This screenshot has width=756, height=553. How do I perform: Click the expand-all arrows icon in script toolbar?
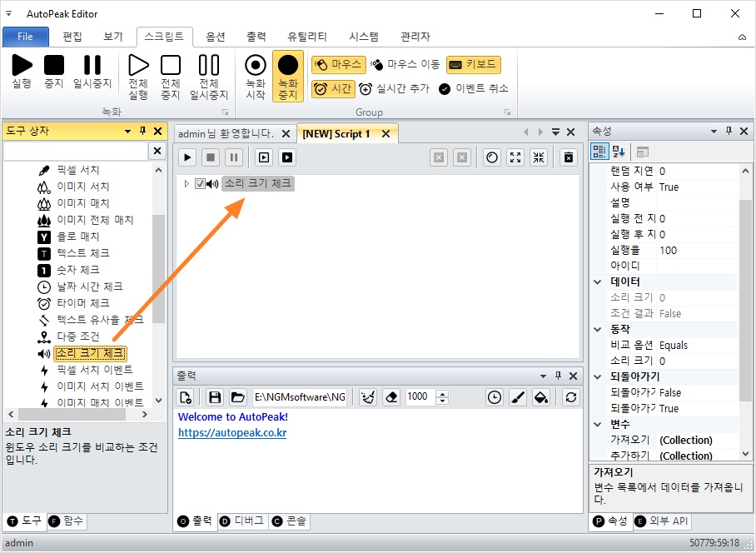[x=515, y=157]
